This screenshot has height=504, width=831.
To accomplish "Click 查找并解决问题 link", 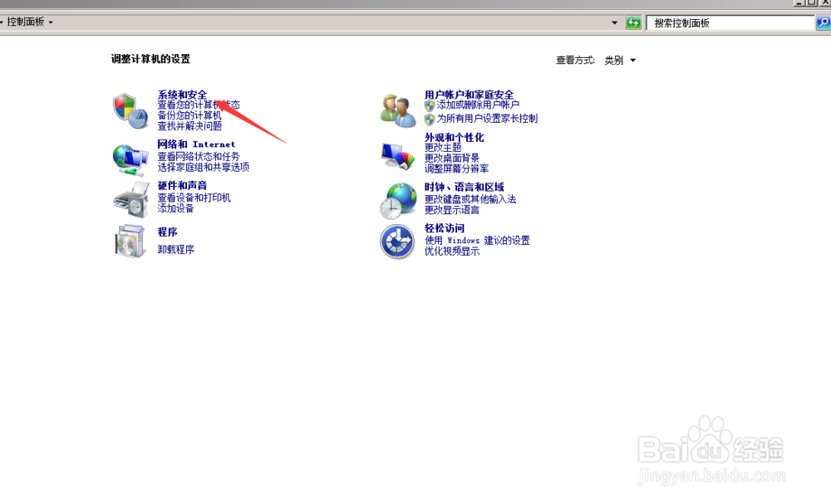I will [x=189, y=126].
